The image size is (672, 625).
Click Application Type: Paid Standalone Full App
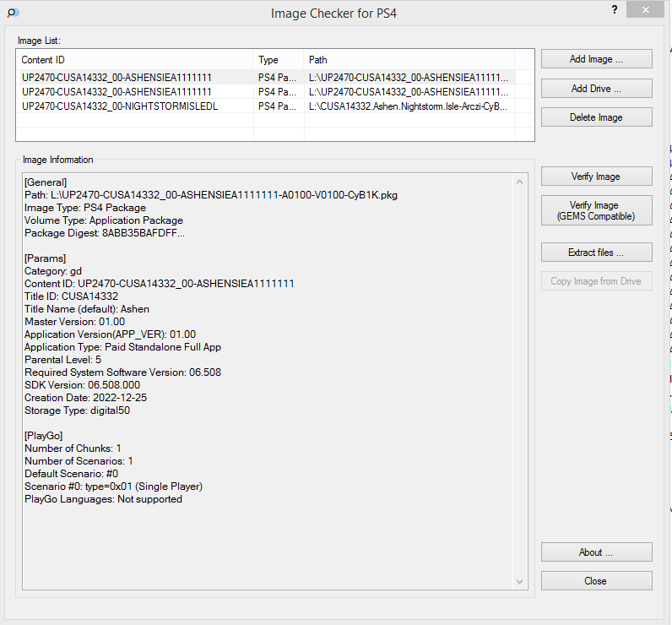[x=123, y=347]
